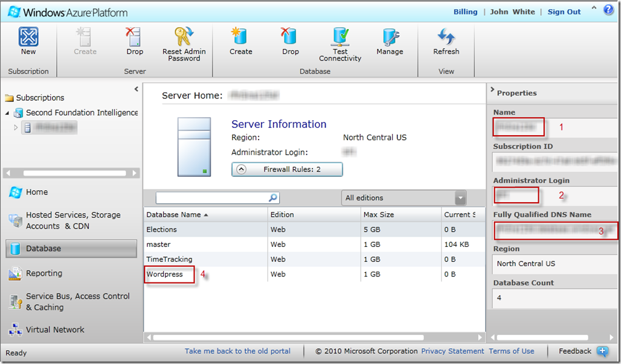The height and width of the screenshot is (364, 621).
Task: Open Manage database tool
Action: [390, 42]
